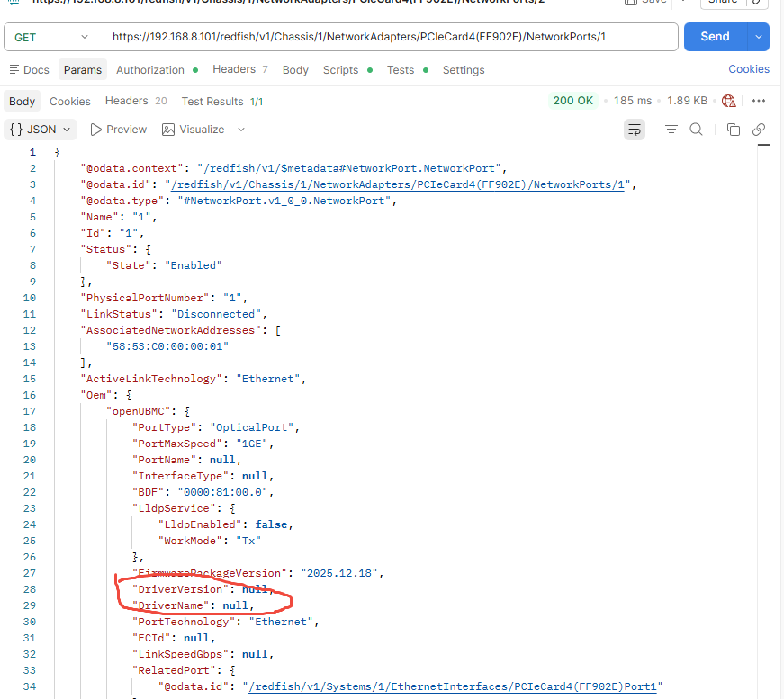The height and width of the screenshot is (699, 784).
Task: Click the "PhysicalPortNumber" key
Action: (x=145, y=298)
